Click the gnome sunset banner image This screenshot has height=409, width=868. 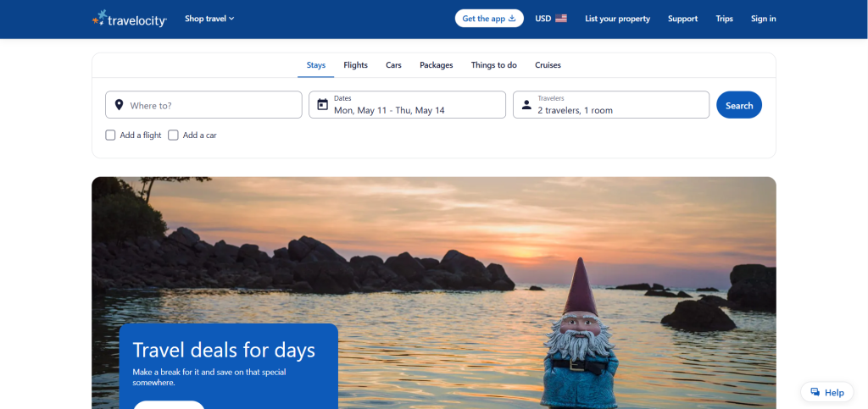pos(434,293)
